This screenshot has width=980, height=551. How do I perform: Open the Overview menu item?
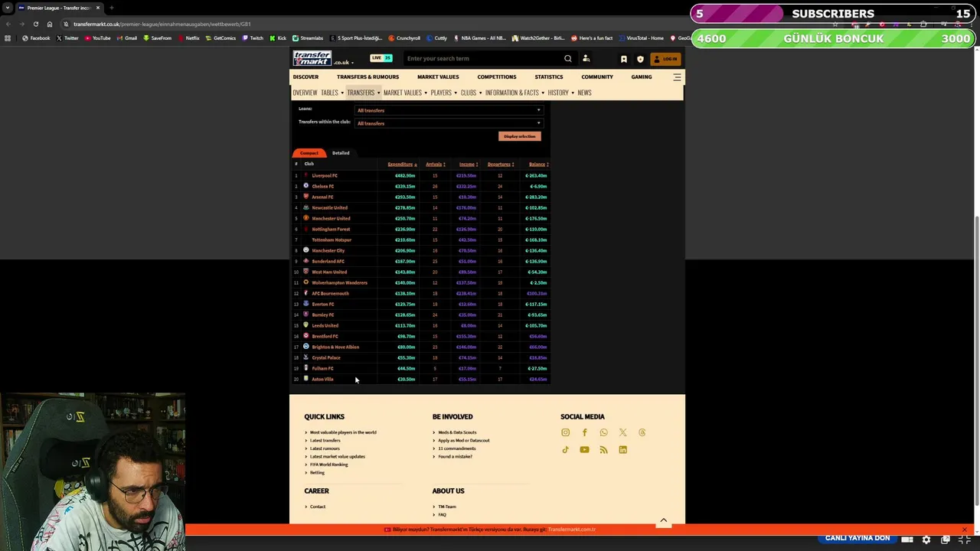point(305,93)
